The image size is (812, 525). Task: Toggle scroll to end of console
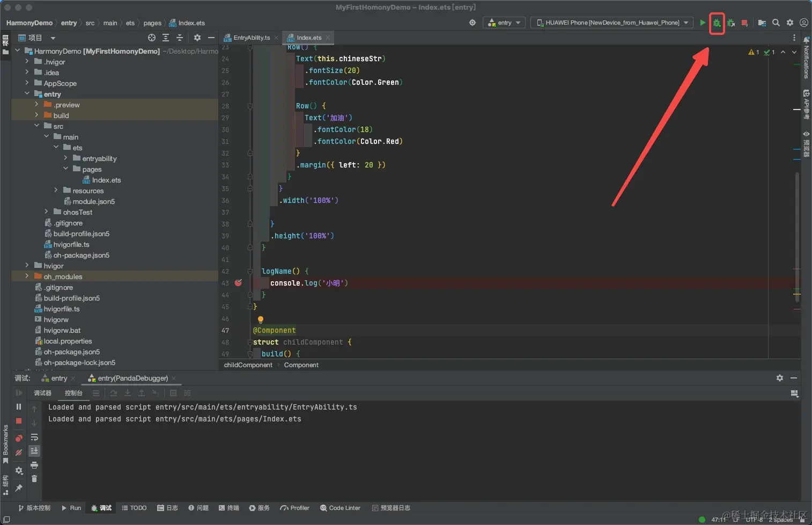point(34,451)
